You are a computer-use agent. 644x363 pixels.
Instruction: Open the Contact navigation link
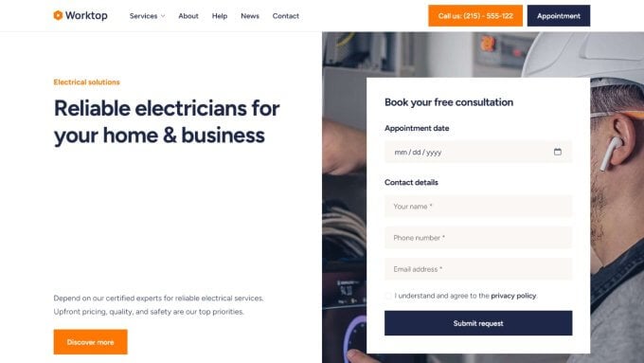(x=285, y=16)
